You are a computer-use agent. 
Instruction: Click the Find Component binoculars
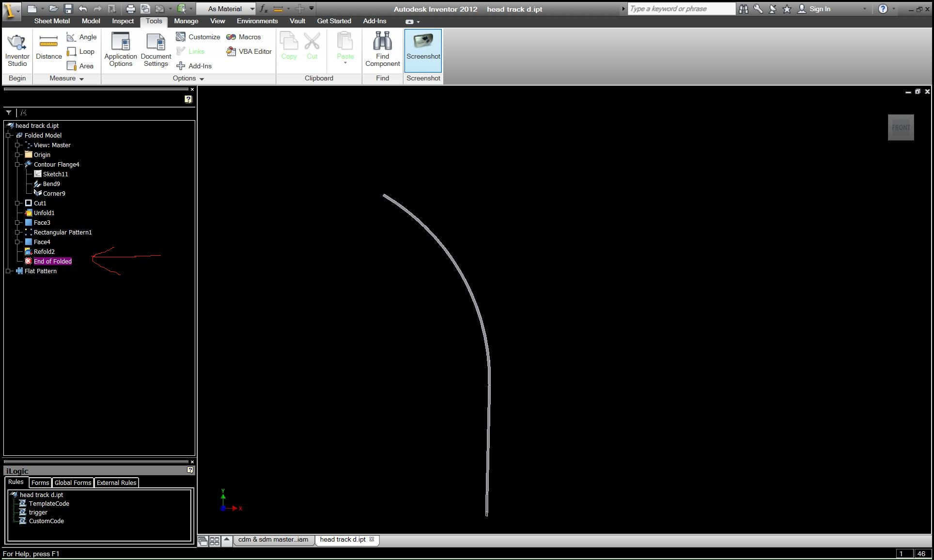(x=382, y=49)
